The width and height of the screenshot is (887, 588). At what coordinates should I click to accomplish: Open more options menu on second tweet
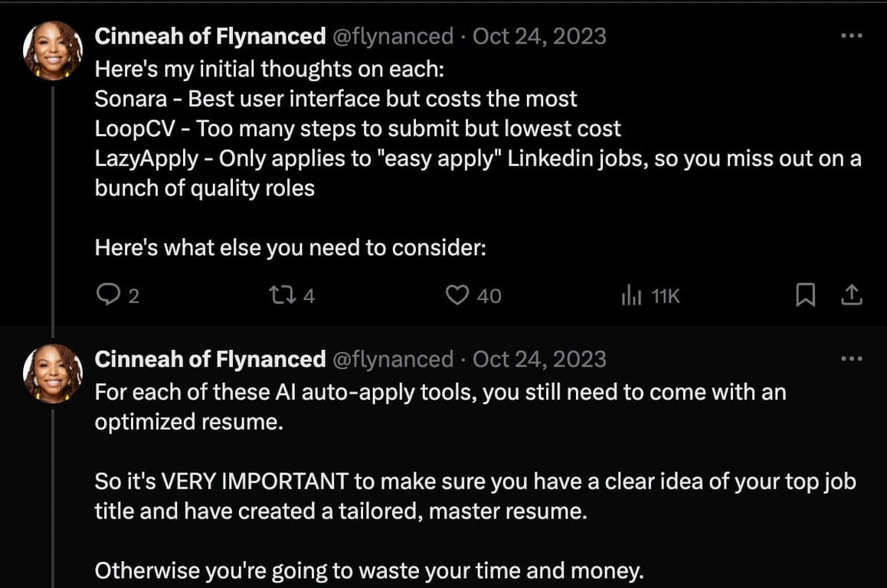(x=851, y=358)
